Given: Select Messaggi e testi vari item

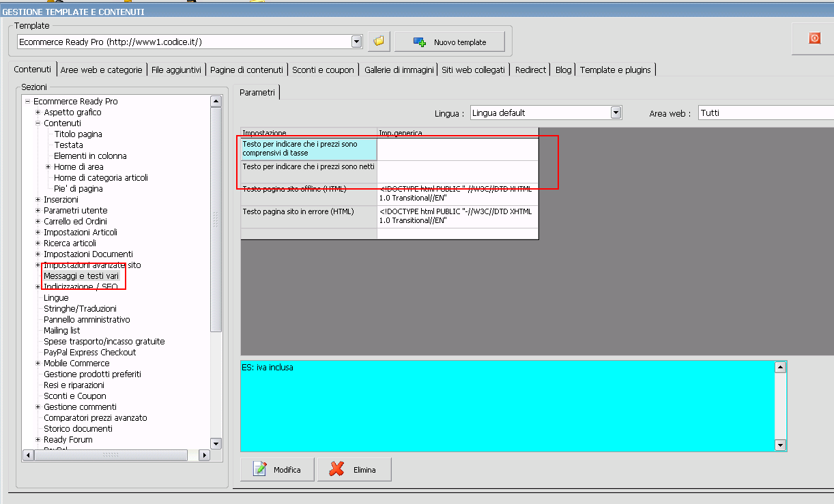Looking at the screenshot, I should (x=81, y=276).
